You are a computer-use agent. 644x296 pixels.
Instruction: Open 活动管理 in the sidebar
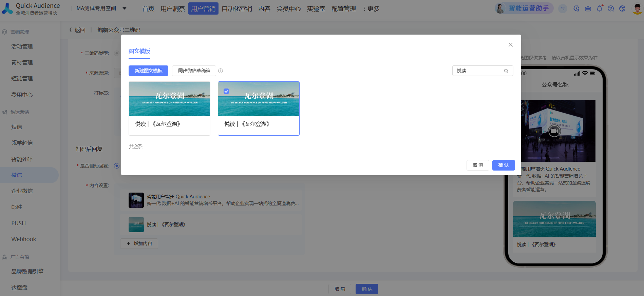(x=22, y=46)
